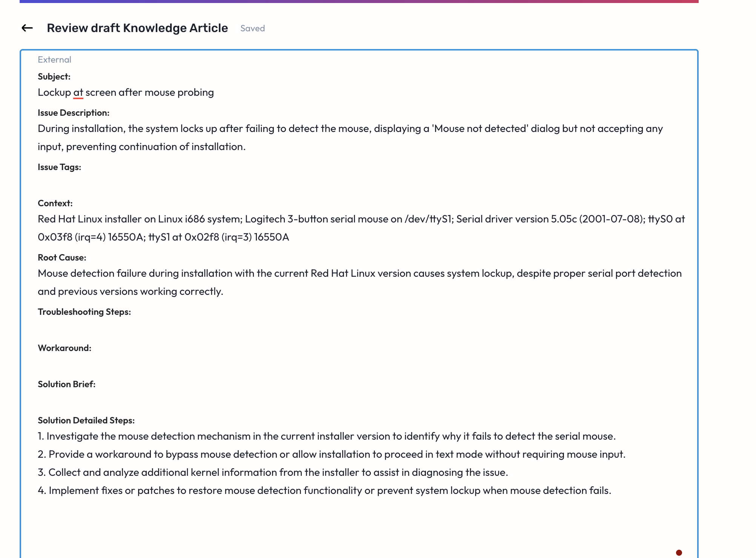This screenshot has width=756, height=558.
Task: Click the Review draft Knowledge Article title
Action: click(x=137, y=28)
